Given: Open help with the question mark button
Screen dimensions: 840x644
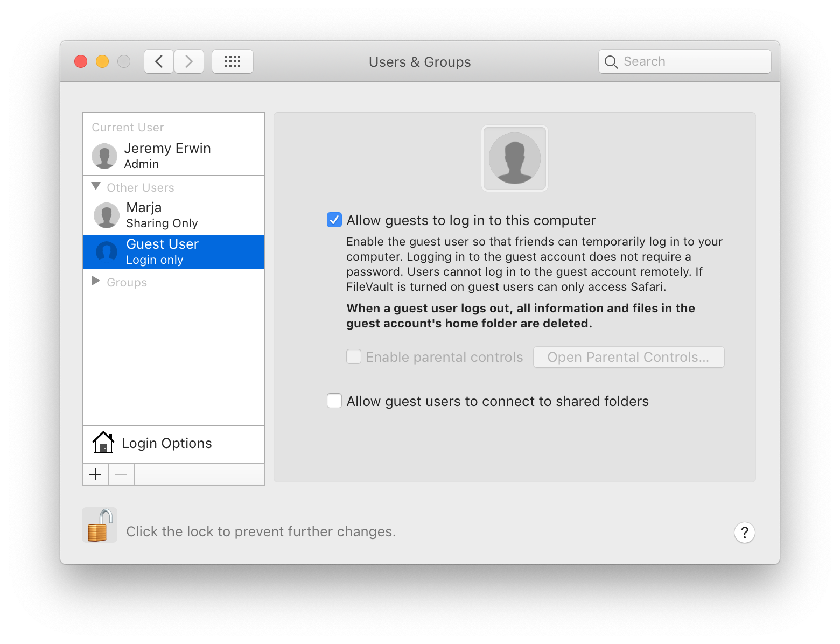Looking at the screenshot, I should click(x=745, y=533).
